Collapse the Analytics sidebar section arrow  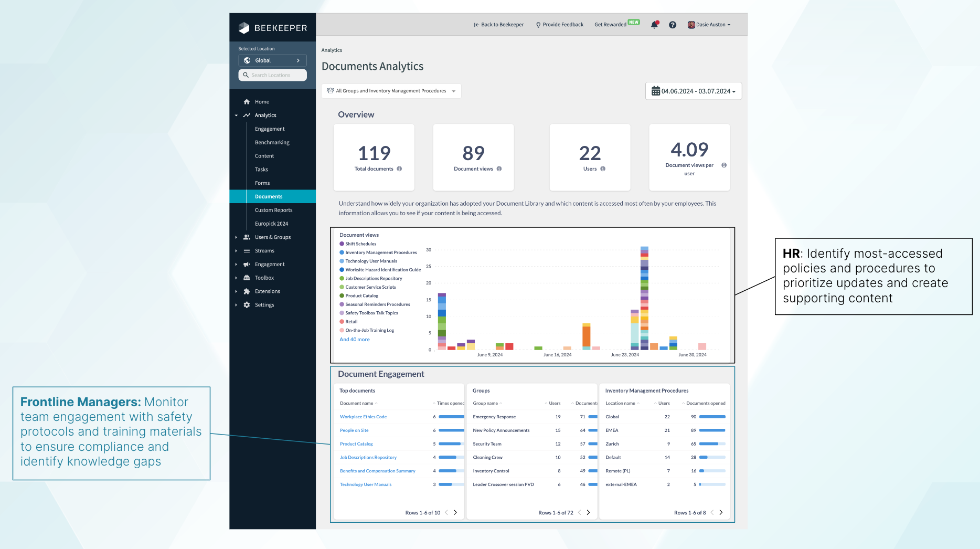coord(236,115)
